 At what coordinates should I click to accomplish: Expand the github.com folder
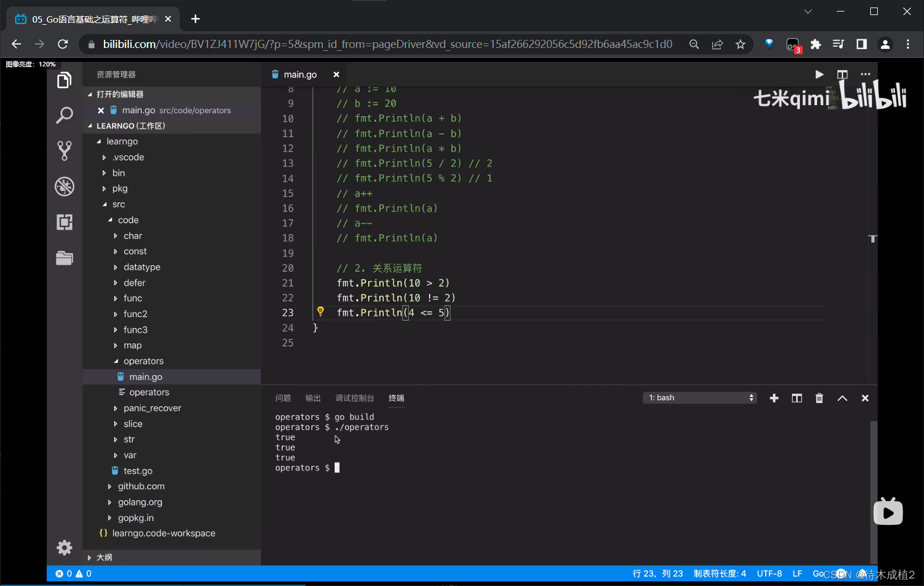pyautogui.click(x=141, y=487)
